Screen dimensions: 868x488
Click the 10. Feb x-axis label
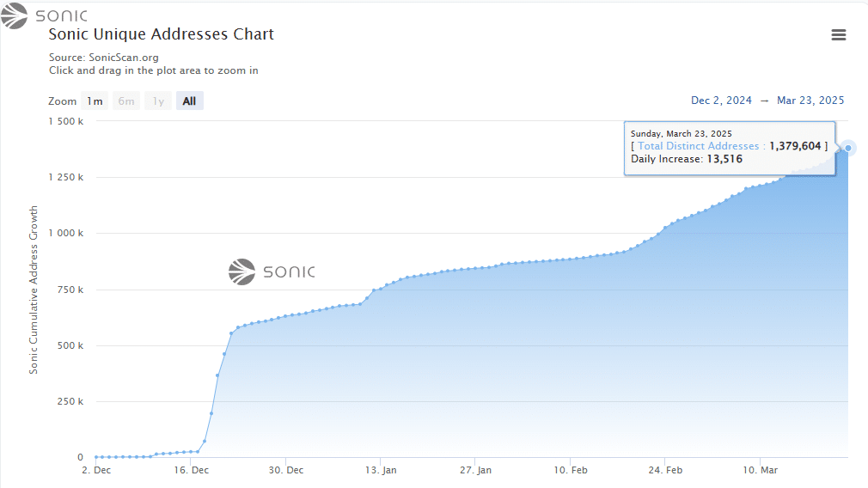[x=571, y=470]
